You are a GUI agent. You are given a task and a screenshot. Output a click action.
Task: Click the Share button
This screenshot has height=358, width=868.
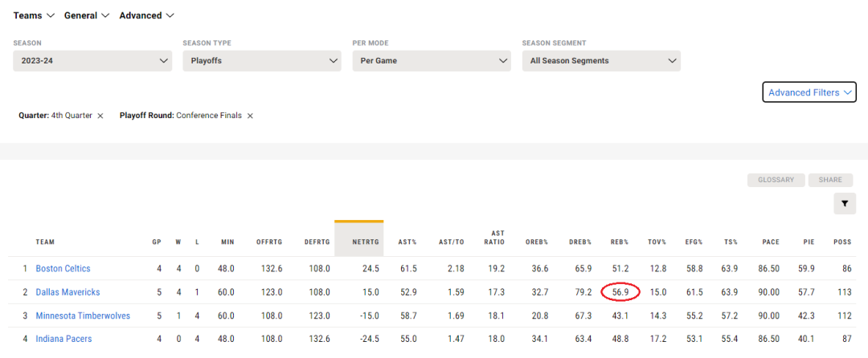coord(830,180)
